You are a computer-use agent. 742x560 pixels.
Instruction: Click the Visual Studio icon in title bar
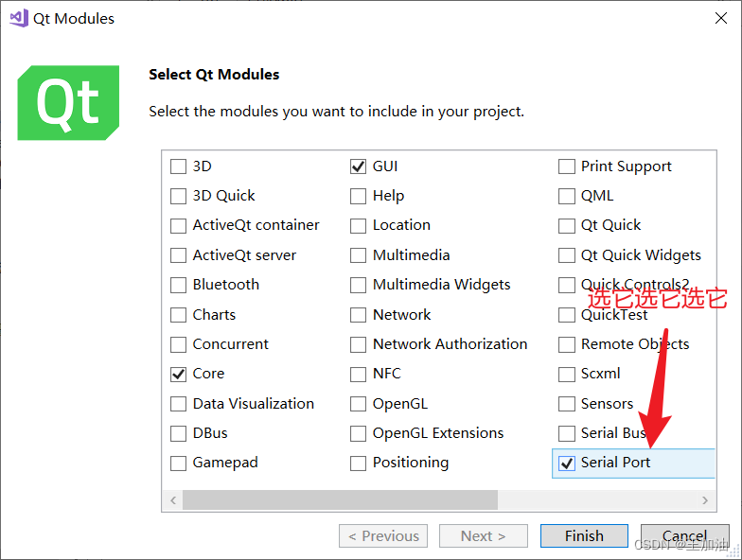[19, 18]
